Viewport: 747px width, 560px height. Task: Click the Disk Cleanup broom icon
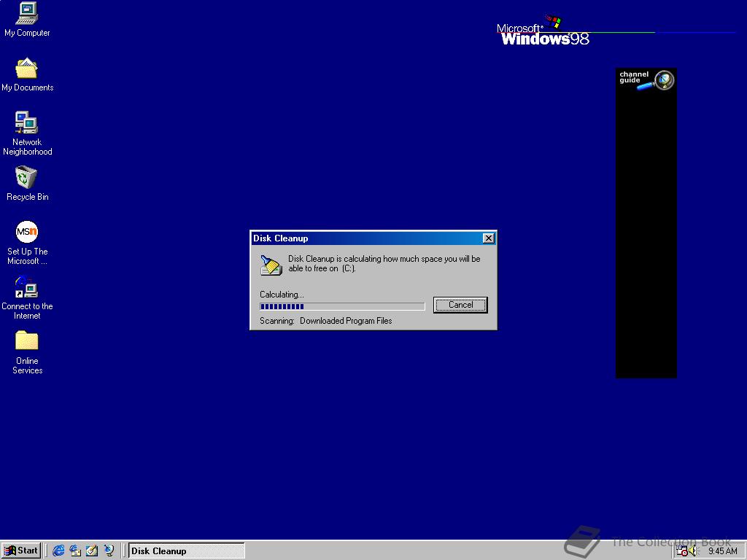click(x=271, y=265)
